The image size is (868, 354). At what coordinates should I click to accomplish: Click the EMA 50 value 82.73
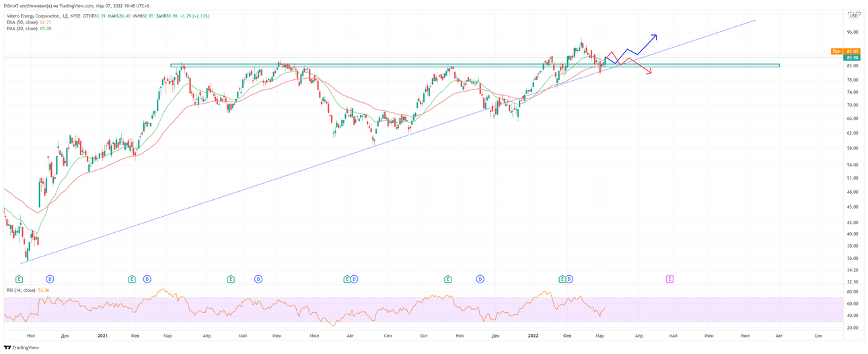[x=46, y=22]
